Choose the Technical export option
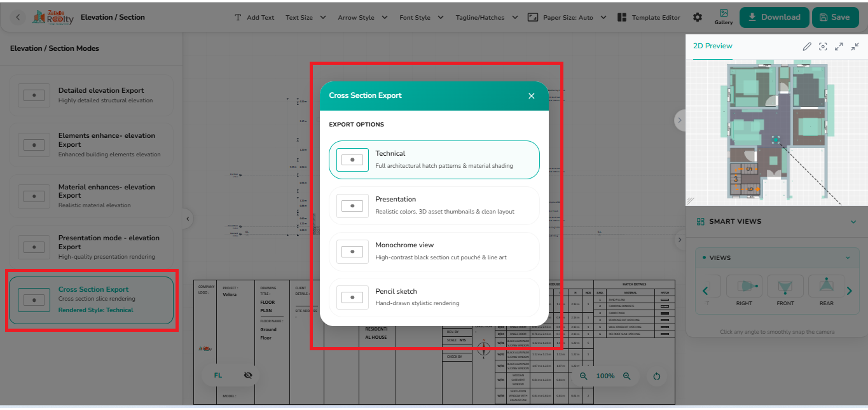Screen dimensions: 868x410 434,160
